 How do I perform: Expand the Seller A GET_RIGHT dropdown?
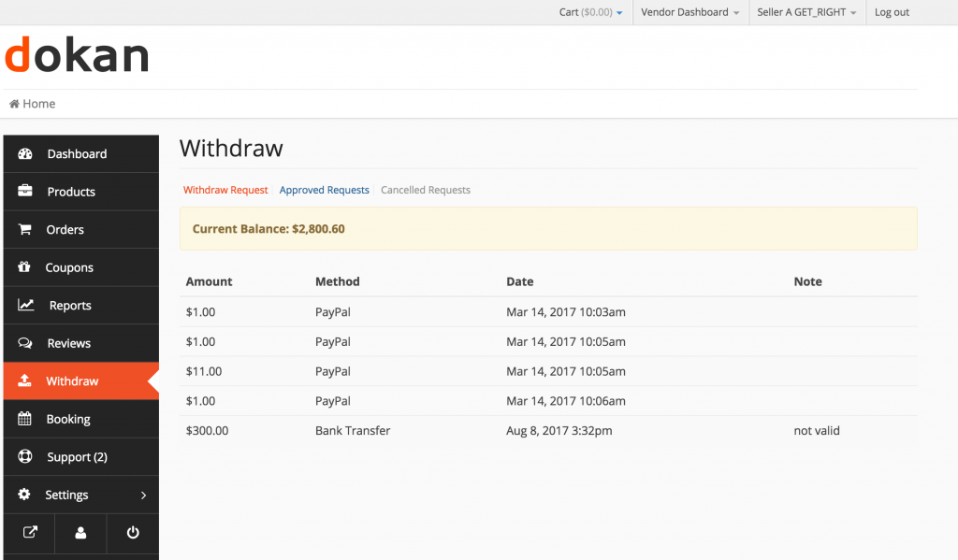(806, 12)
